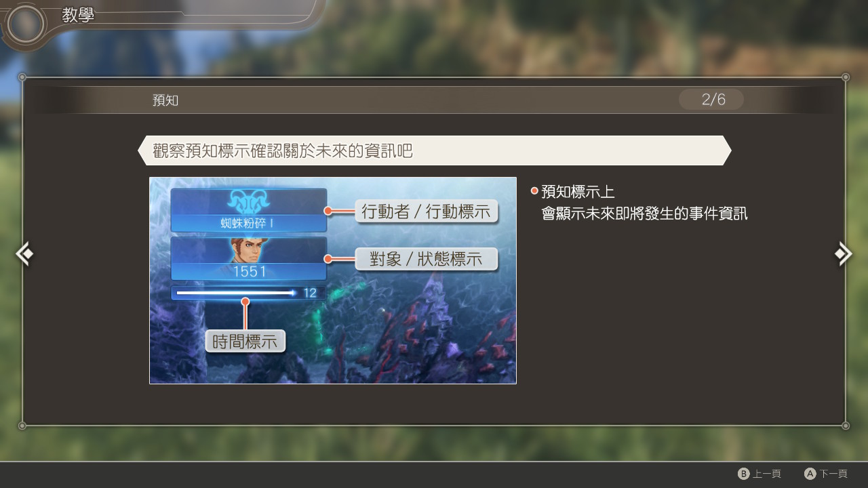Click the A button icon for 下一頁
This screenshot has width=868, height=488.
point(810,474)
